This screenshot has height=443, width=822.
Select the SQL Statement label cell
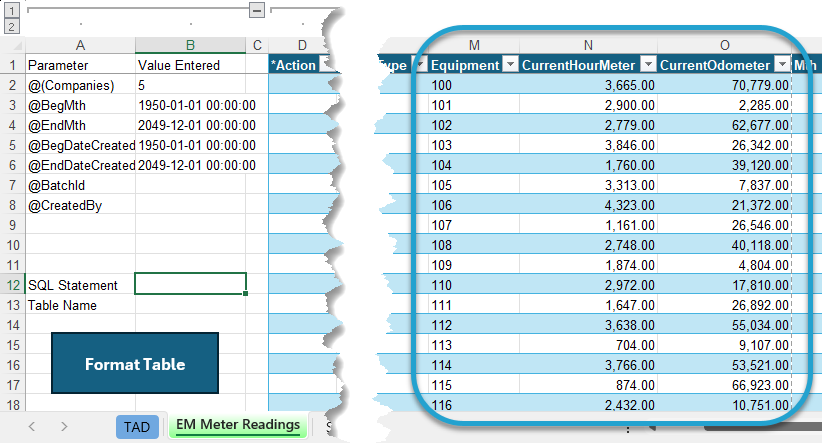tap(80, 285)
